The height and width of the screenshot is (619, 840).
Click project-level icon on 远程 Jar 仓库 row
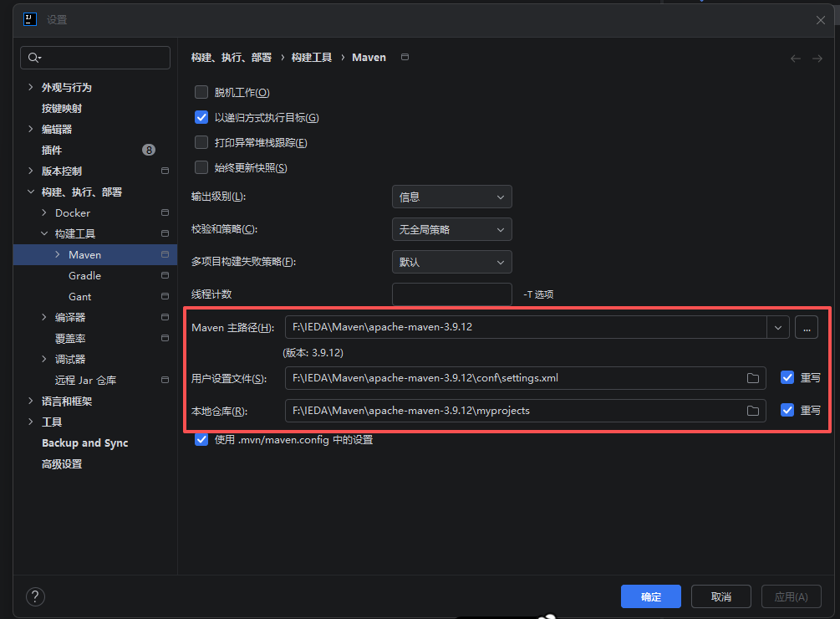165,380
